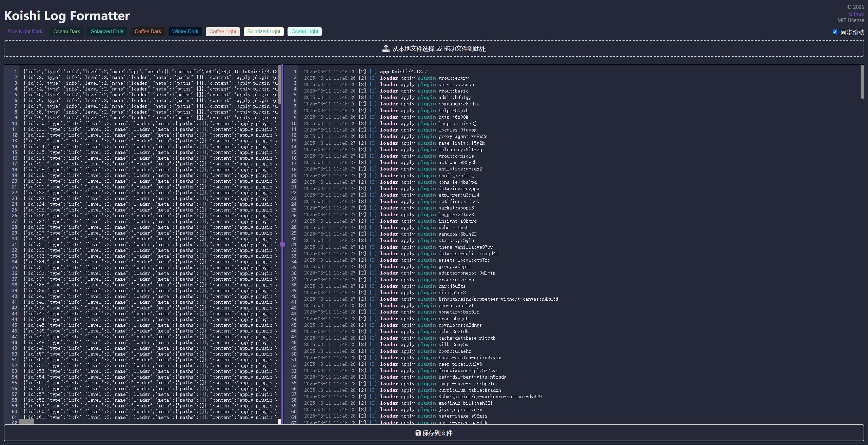
Task: Grab the purple pane divider handle
Action: 282,244
